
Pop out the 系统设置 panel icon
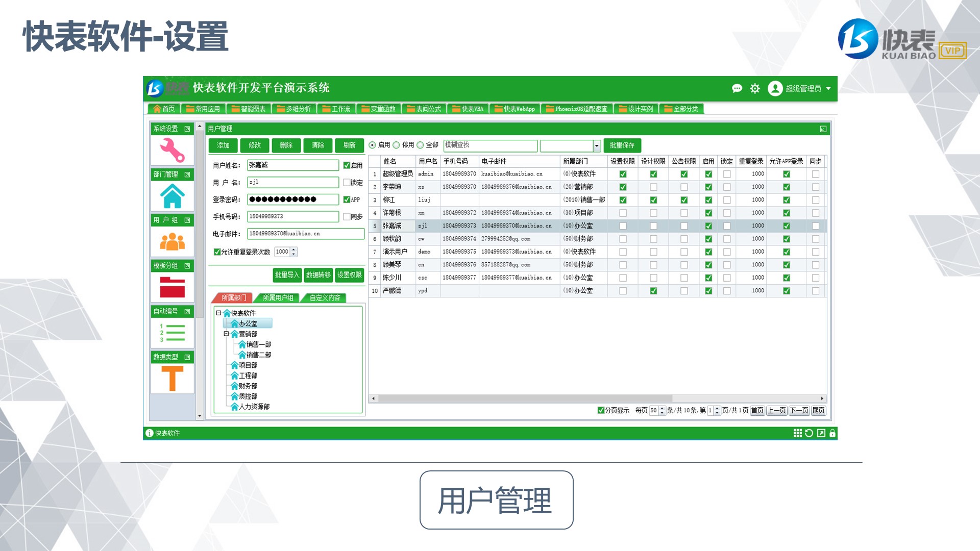tap(187, 129)
